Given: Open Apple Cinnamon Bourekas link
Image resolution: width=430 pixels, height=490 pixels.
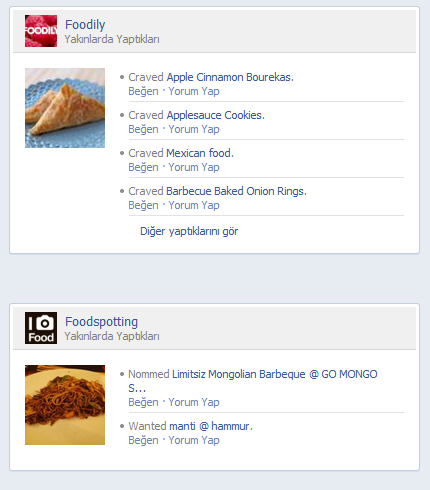Looking at the screenshot, I should click(x=230, y=77).
